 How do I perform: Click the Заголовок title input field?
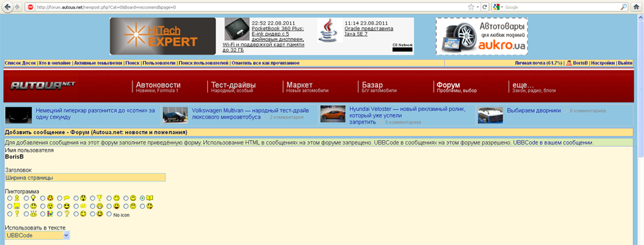[86, 178]
